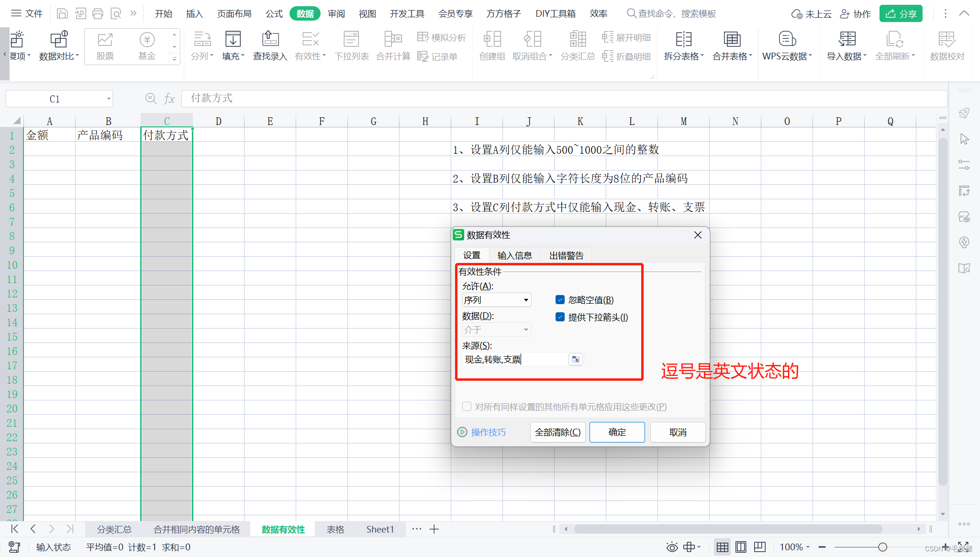Click into the 来源 source input field
This screenshot has height=557, width=980.
(514, 359)
